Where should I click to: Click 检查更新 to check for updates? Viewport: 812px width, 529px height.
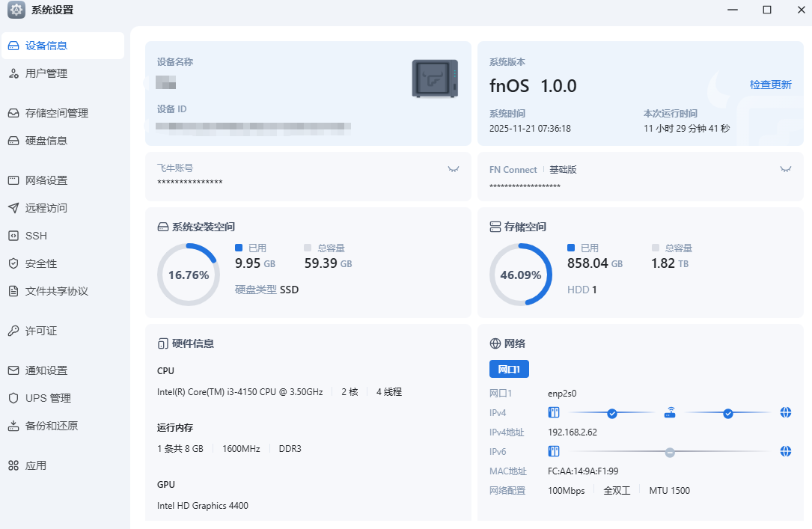point(770,85)
